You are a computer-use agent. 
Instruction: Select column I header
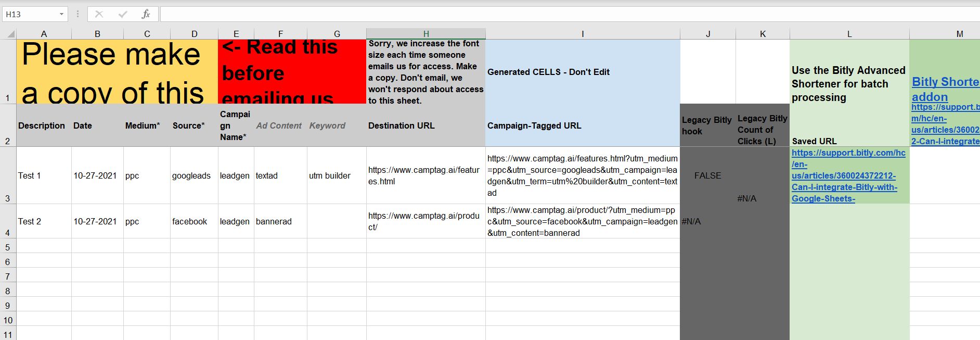point(583,34)
